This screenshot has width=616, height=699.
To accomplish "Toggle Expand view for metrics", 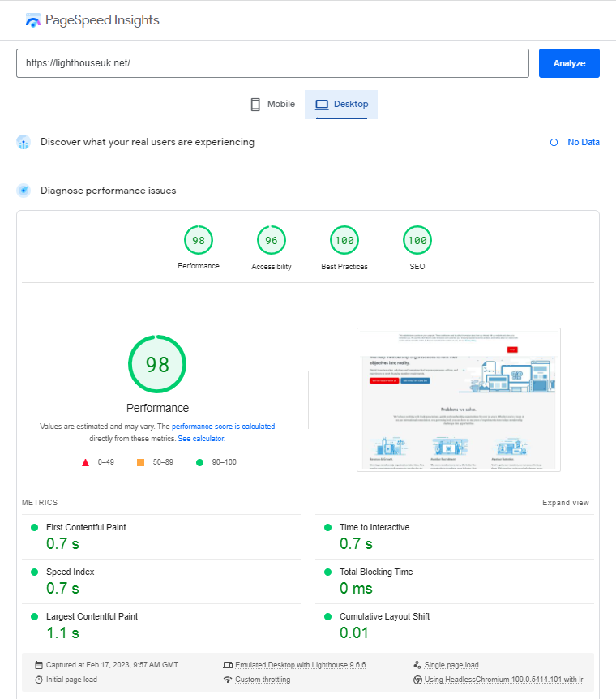I will [565, 503].
